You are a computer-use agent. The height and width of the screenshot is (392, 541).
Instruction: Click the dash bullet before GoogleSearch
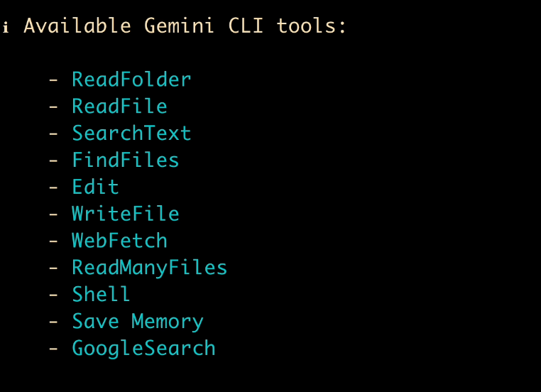point(53,349)
